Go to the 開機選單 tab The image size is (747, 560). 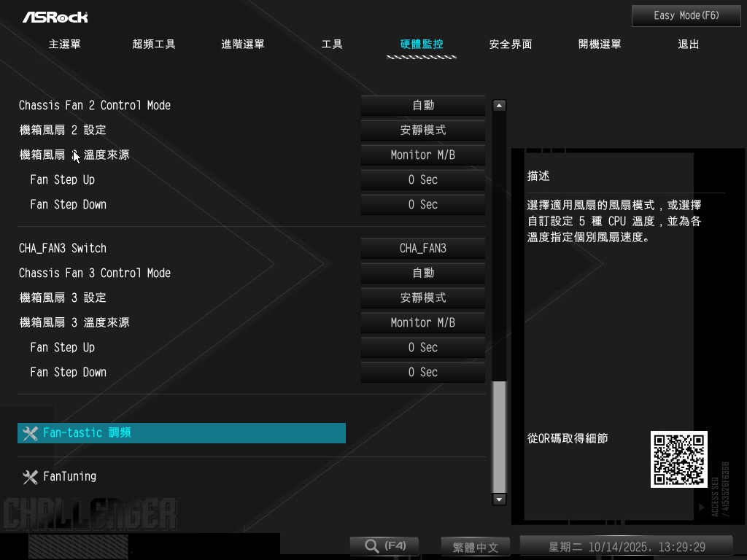click(600, 44)
